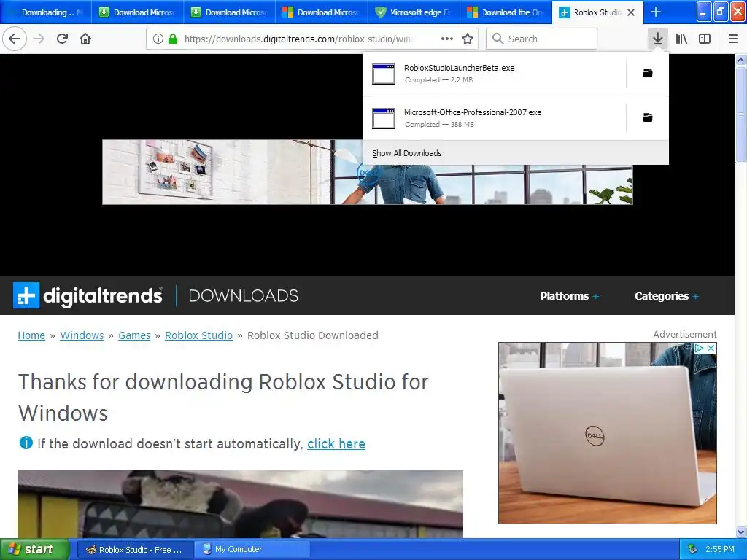The width and height of the screenshot is (747, 560).
Task: Select the second Download Micros tab
Action: 137,12
